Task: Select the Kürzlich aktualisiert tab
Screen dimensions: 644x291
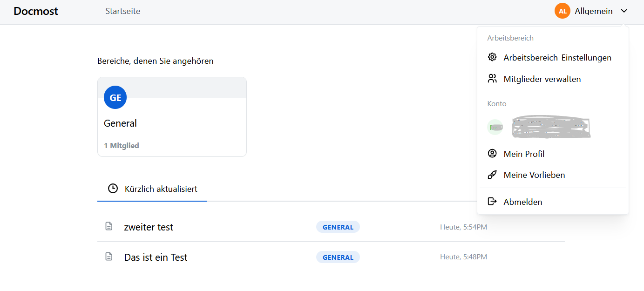Action: [x=152, y=189]
